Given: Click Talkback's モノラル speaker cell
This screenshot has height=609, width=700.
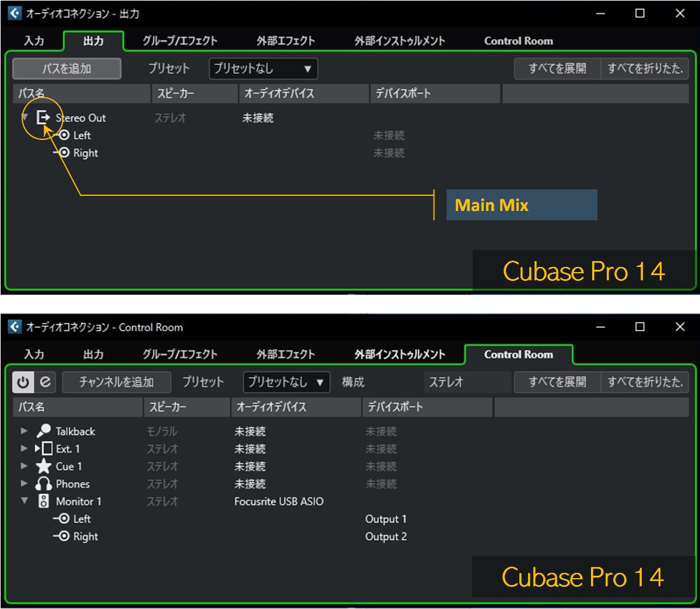Looking at the screenshot, I should 162,431.
